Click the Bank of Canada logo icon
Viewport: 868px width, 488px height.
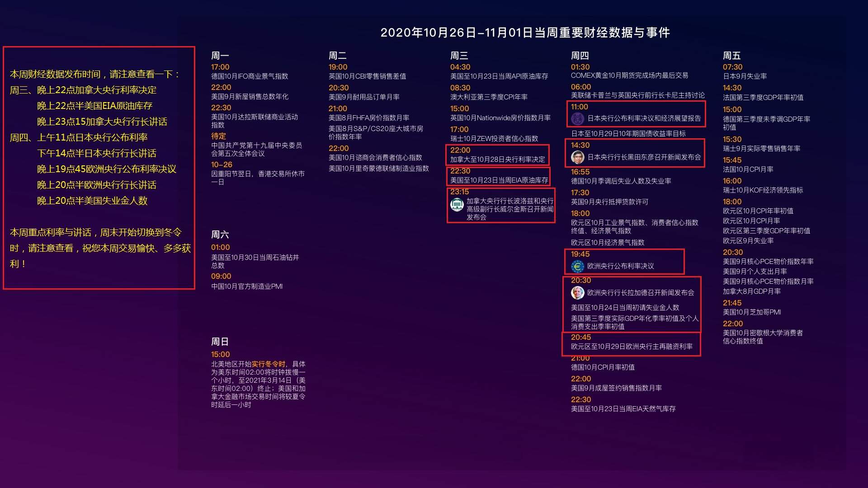pos(457,205)
